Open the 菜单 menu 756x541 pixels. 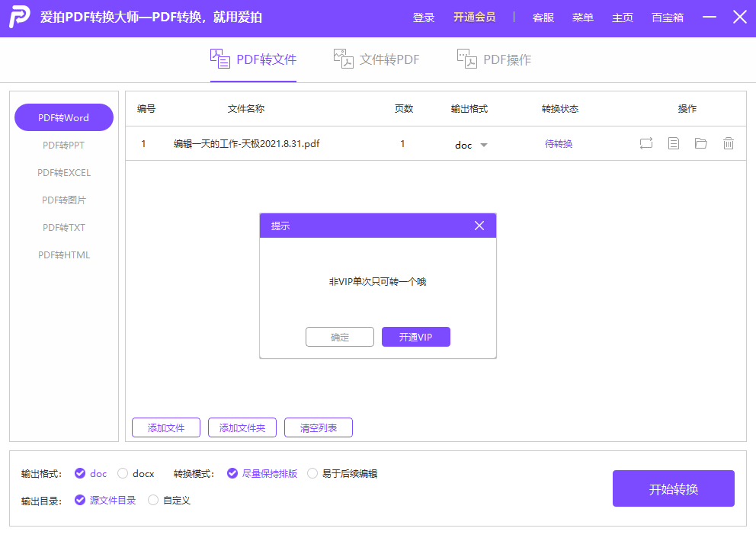583,18
